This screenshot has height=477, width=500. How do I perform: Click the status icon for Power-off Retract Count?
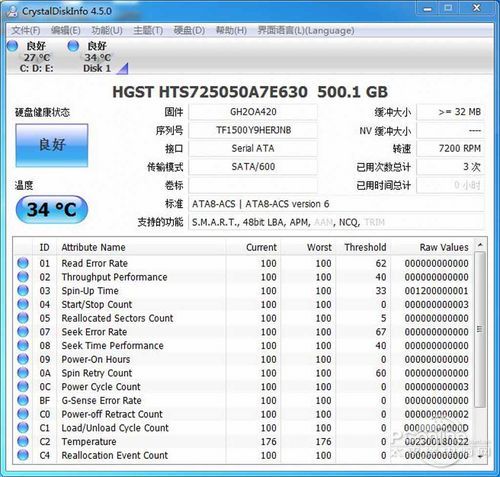pos(23,414)
